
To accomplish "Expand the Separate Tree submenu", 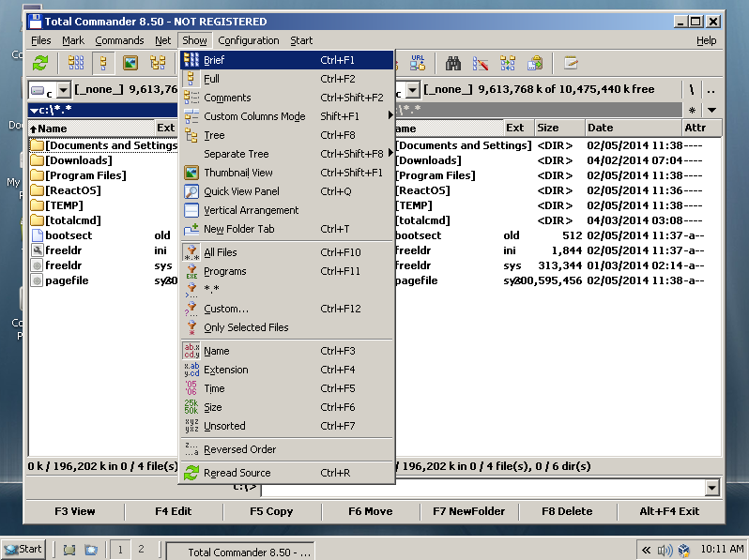I will tap(287, 154).
